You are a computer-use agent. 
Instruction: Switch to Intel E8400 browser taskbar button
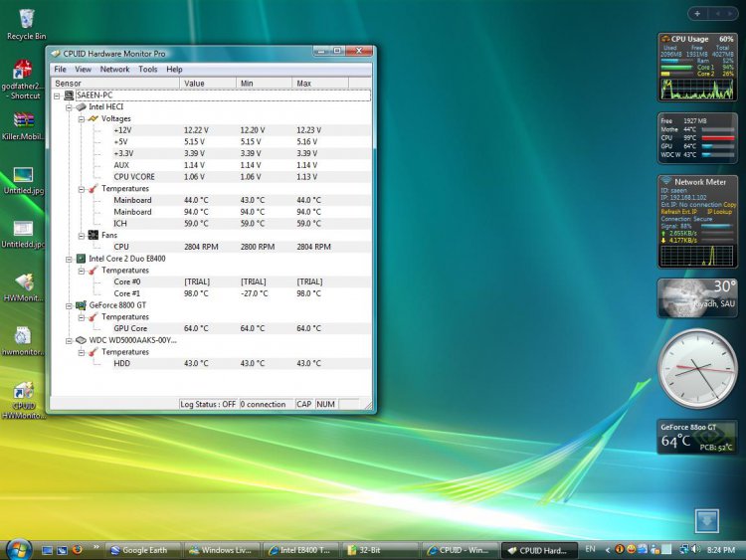point(301,550)
